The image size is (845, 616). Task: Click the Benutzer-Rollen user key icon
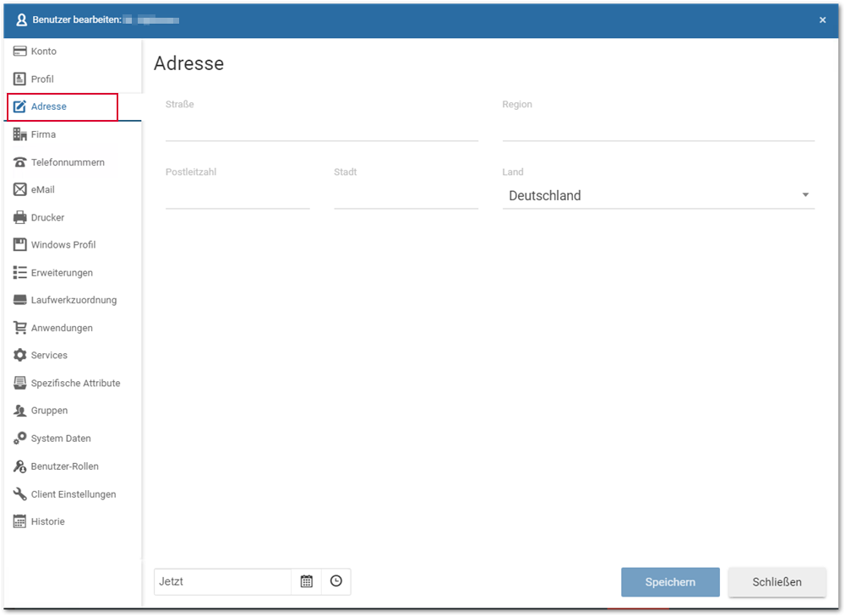(20, 466)
